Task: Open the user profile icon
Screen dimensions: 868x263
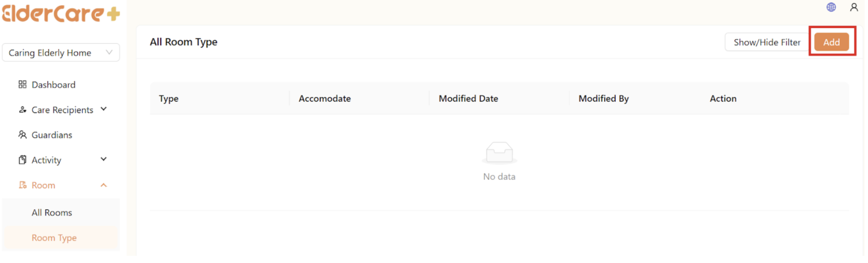Action: 854,7
